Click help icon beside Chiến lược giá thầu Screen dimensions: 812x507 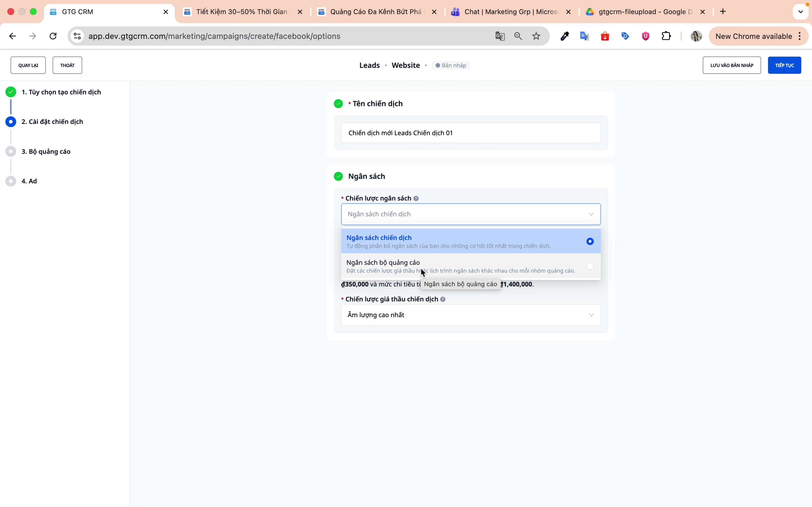point(443,299)
